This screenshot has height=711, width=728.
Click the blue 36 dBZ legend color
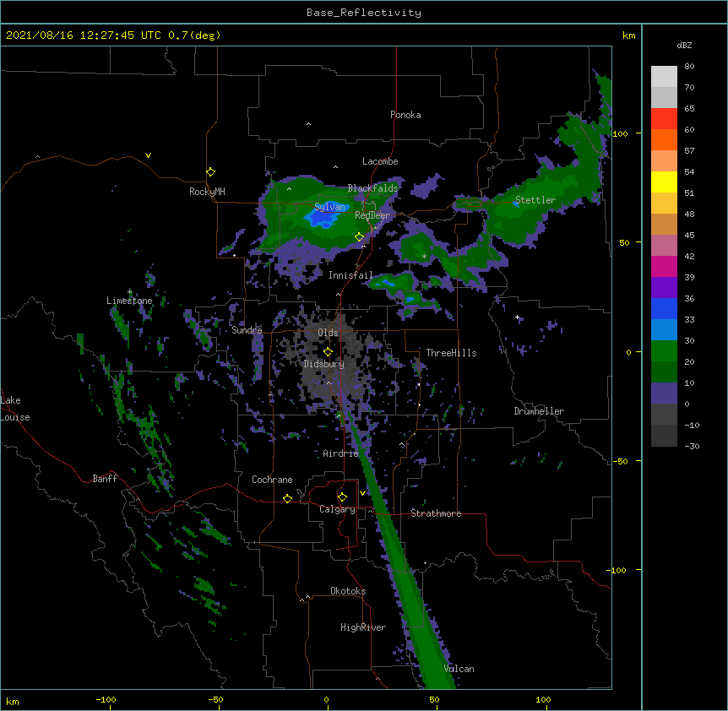[664, 308]
